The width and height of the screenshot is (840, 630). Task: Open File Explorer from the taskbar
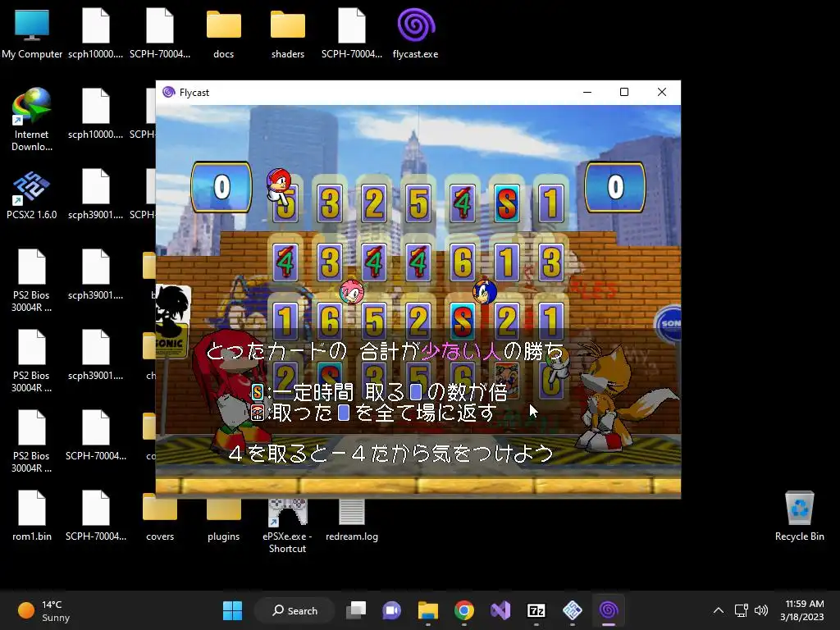point(428,610)
